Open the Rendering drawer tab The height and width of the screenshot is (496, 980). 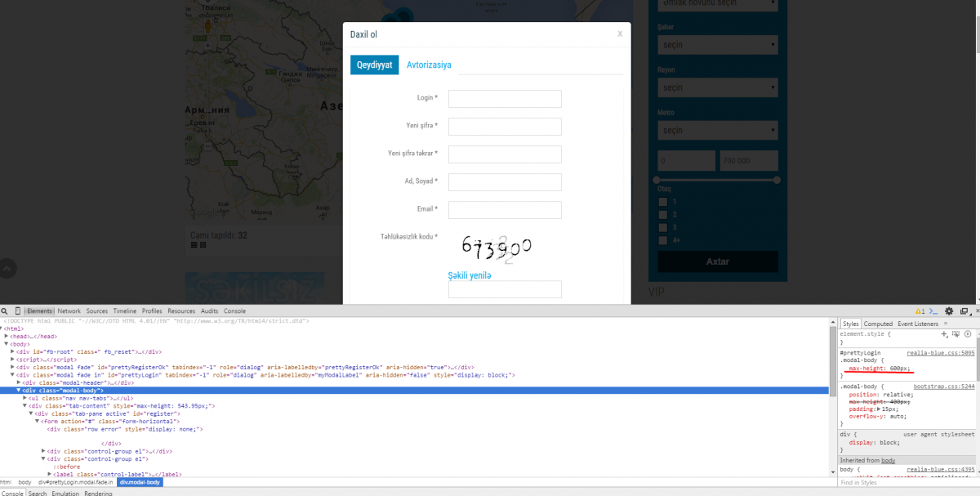(98, 493)
